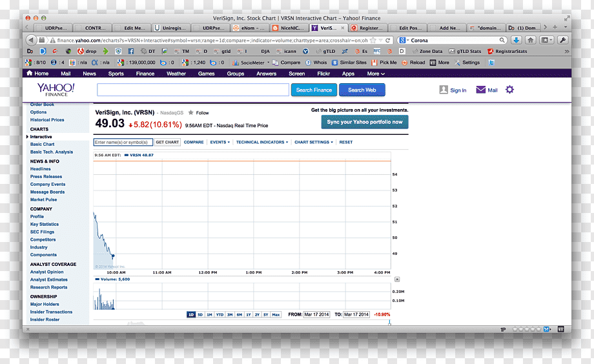Click the SocioMeter toolbar item

click(x=249, y=63)
